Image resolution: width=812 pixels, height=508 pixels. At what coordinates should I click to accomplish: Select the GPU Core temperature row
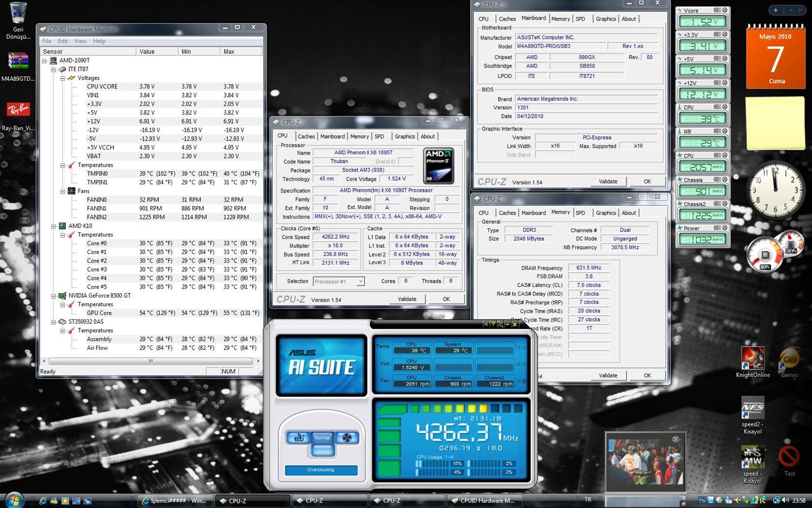(x=151, y=313)
